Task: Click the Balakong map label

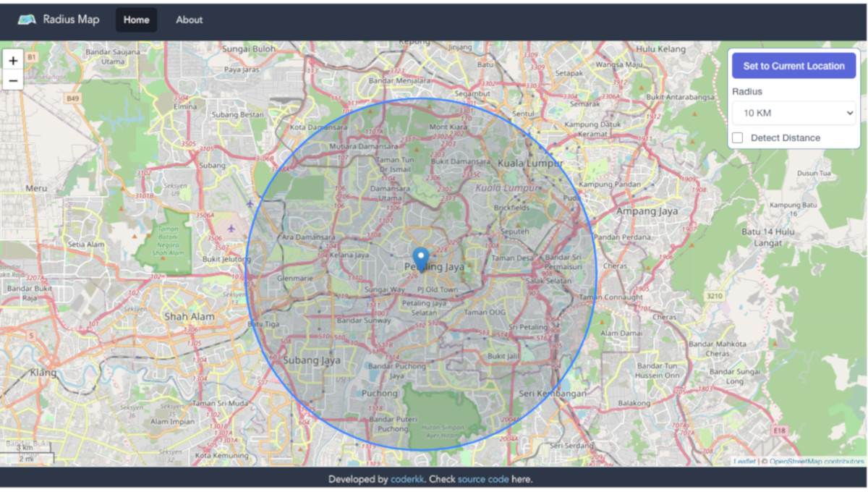Action: tap(634, 403)
